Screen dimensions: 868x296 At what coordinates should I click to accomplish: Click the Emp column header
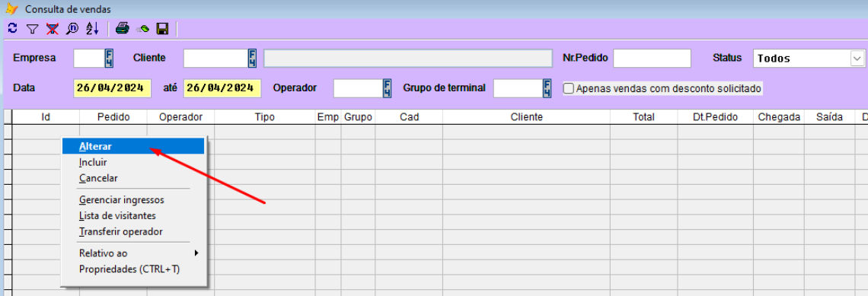[x=328, y=116]
